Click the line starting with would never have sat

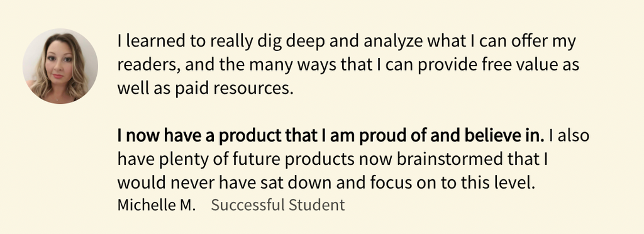326,182
